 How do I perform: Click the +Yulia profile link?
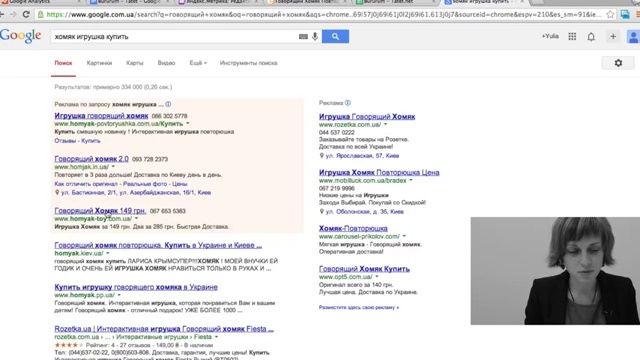[x=550, y=36]
